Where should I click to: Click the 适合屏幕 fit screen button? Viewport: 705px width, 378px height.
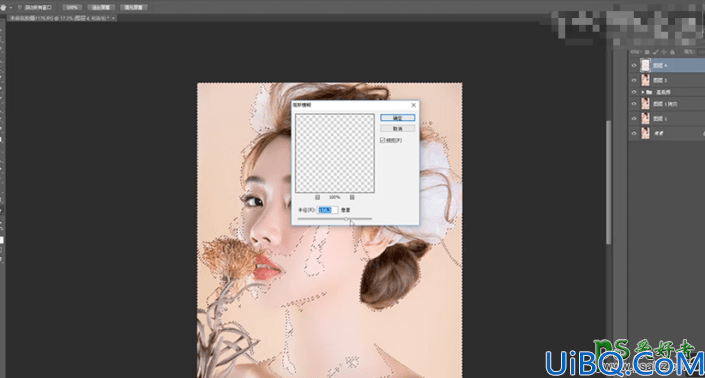[x=101, y=8]
